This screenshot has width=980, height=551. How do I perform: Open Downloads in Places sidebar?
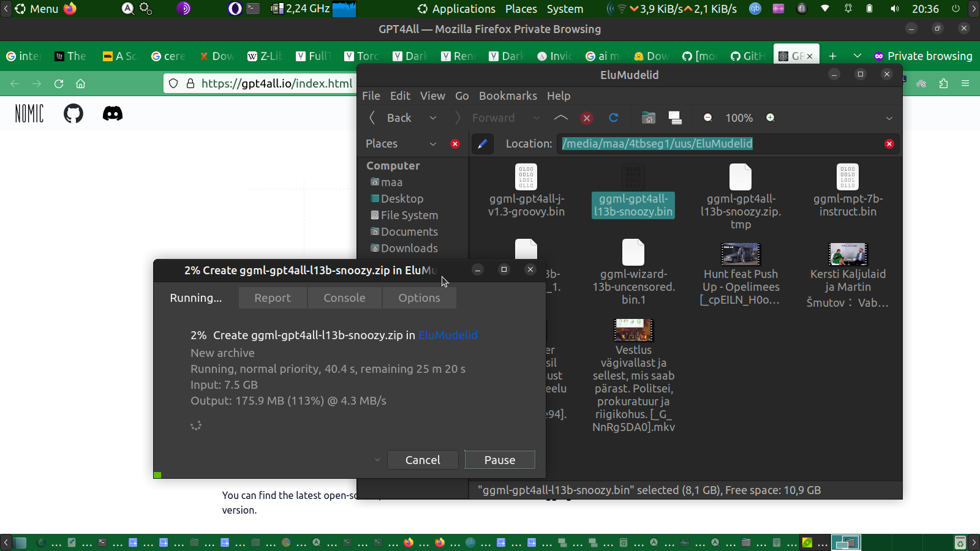pyautogui.click(x=404, y=248)
